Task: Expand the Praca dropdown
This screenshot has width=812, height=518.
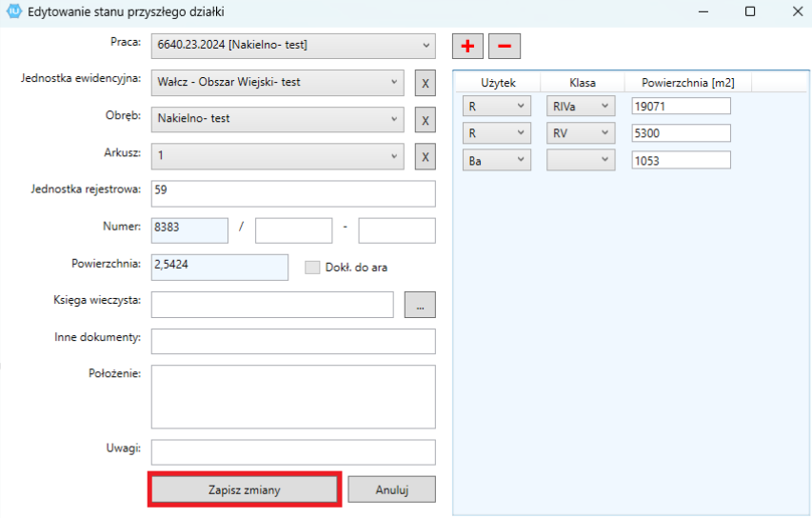Action: click(x=425, y=46)
